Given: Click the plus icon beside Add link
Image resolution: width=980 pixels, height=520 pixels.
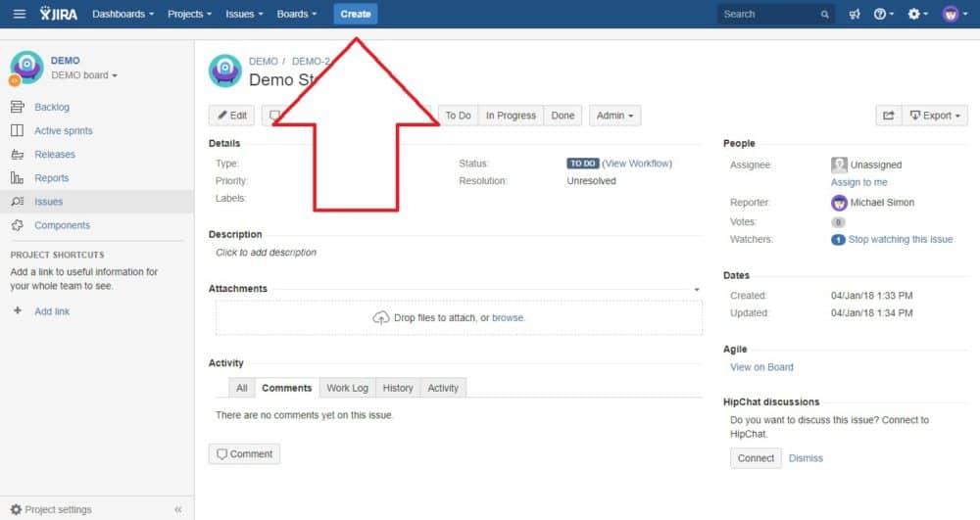Looking at the screenshot, I should [18, 310].
